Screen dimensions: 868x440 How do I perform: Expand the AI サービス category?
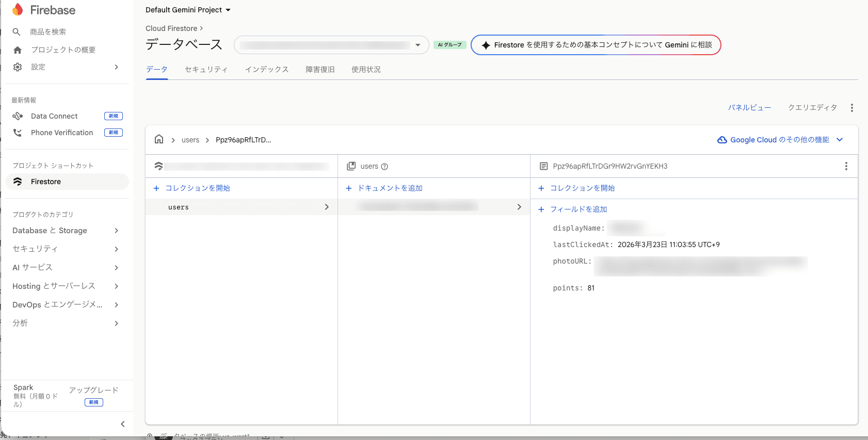coord(117,268)
